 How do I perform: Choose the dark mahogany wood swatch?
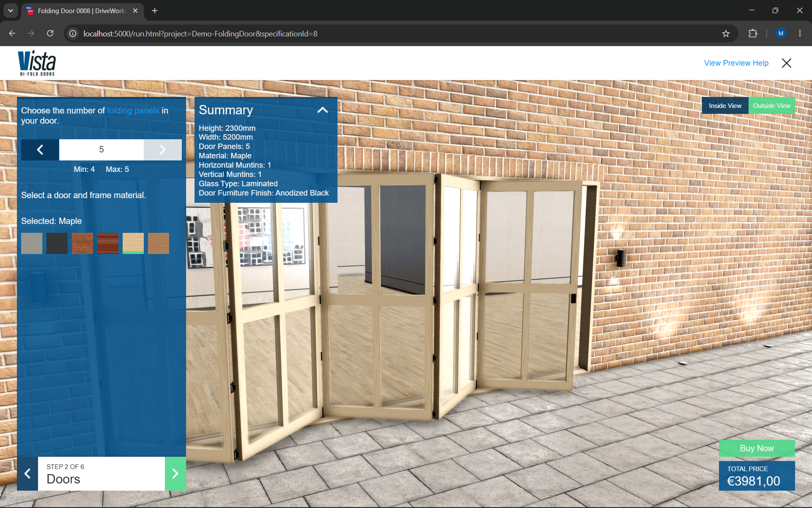(x=108, y=243)
